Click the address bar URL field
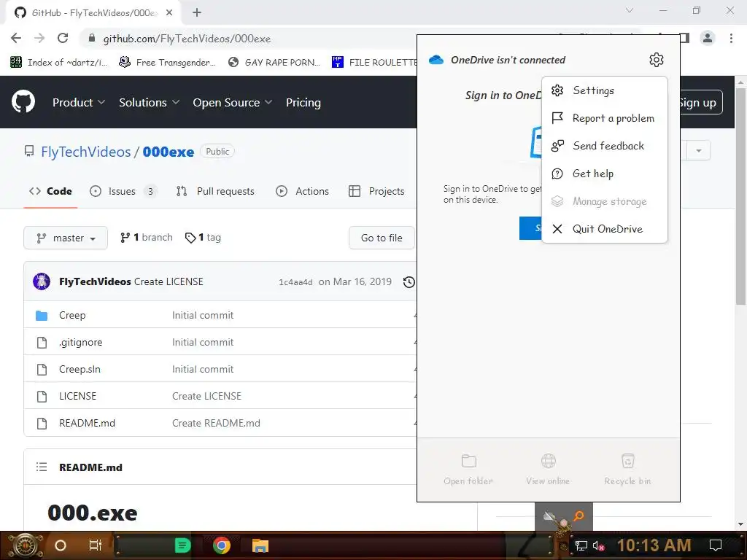Screen dimensions: 747x560 (x=248, y=38)
